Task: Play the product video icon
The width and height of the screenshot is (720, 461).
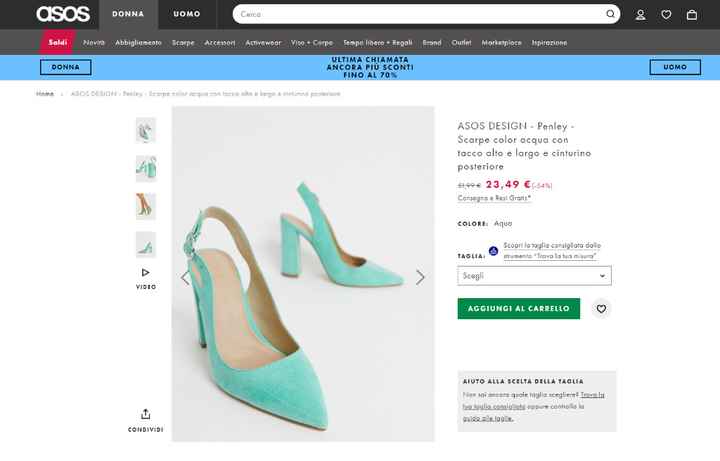Action: [x=146, y=273]
